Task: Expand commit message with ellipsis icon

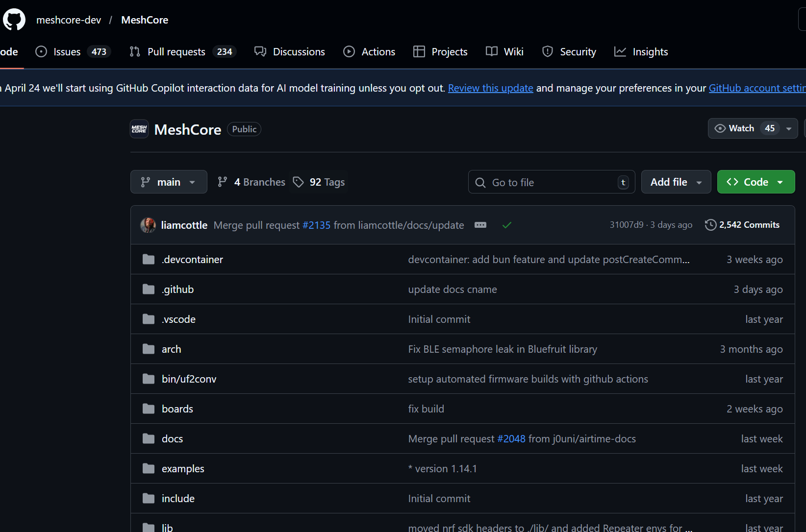Action: click(x=480, y=225)
